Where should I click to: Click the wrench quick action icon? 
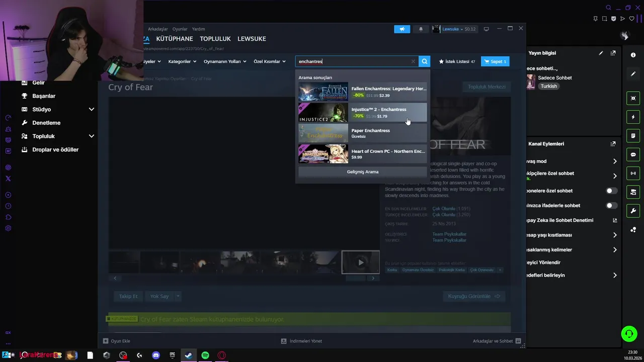click(x=633, y=211)
